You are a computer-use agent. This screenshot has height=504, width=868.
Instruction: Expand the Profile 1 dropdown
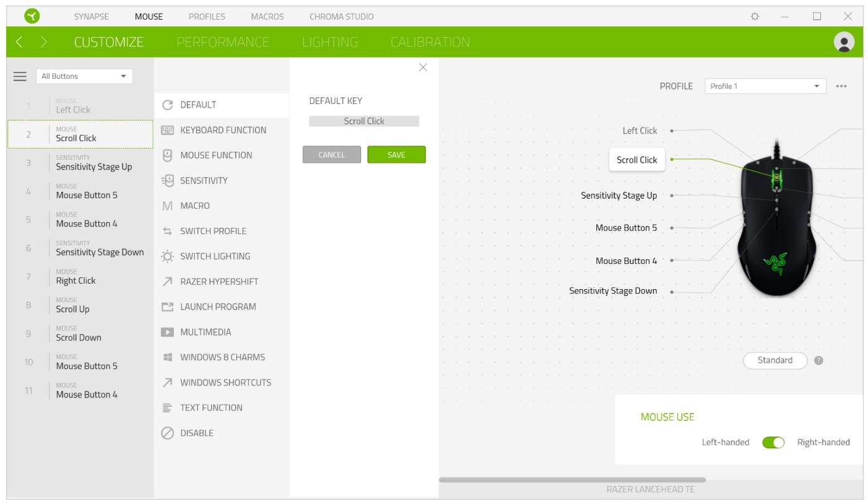pos(767,87)
